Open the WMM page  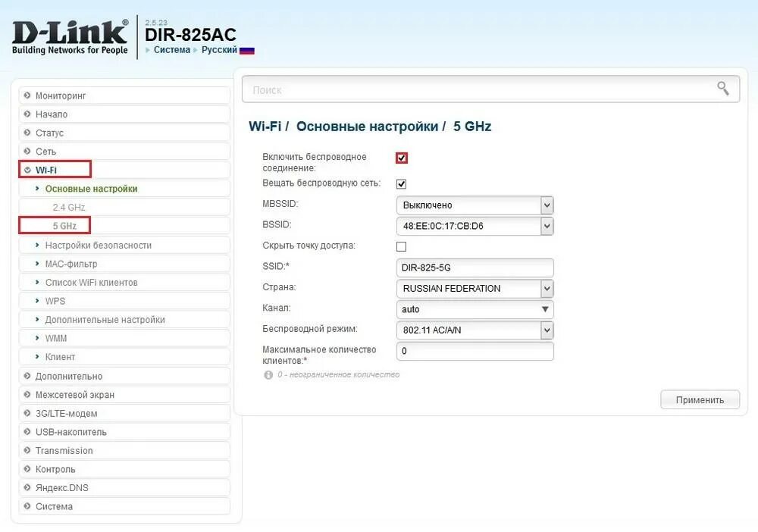(x=124, y=338)
